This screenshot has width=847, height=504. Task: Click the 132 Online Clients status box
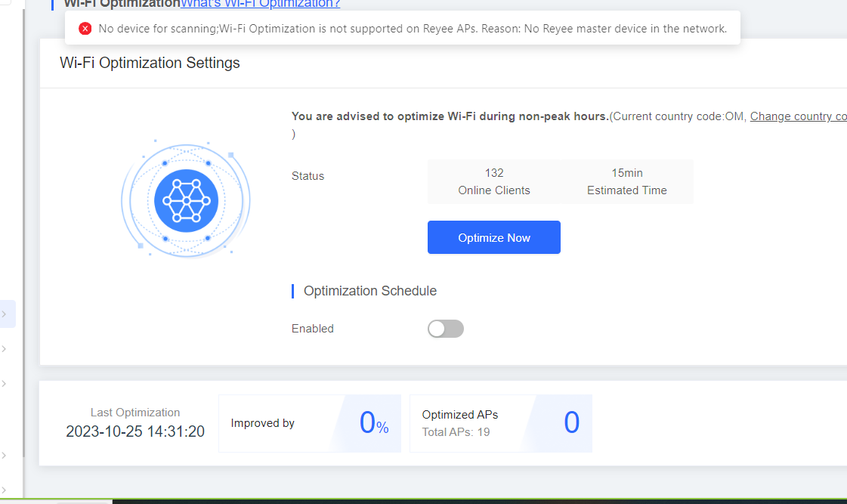(x=494, y=181)
